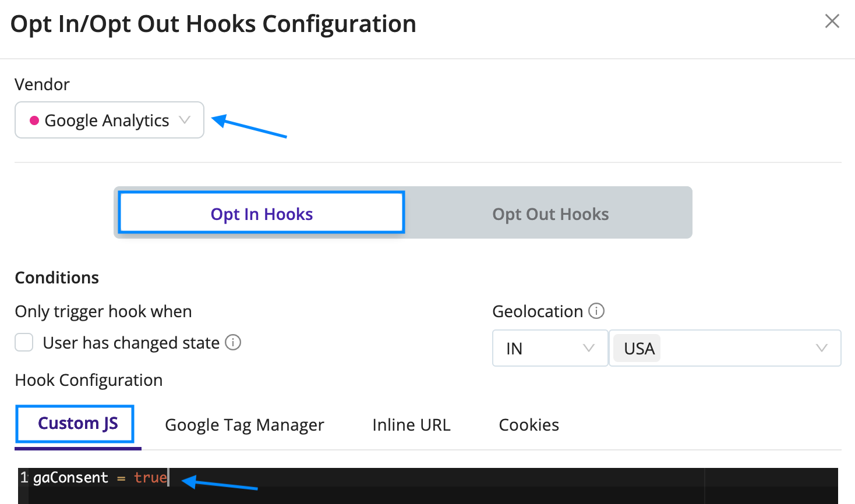Switch to the Inline URL tab

pyautogui.click(x=411, y=425)
